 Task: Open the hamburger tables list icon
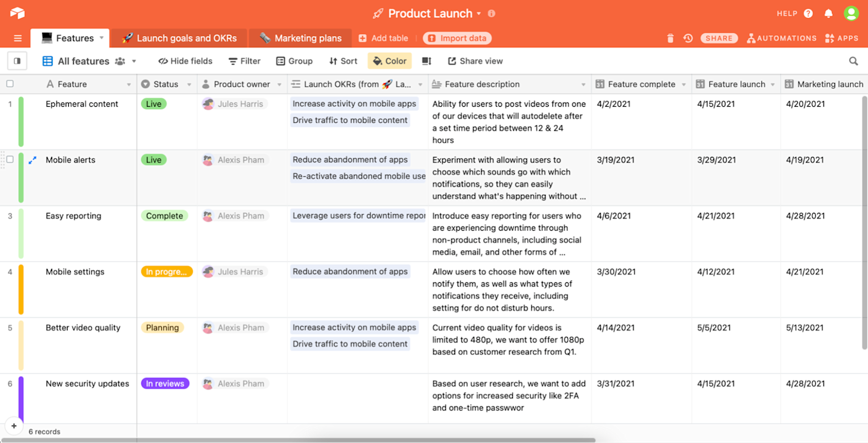(x=17, y=38)
